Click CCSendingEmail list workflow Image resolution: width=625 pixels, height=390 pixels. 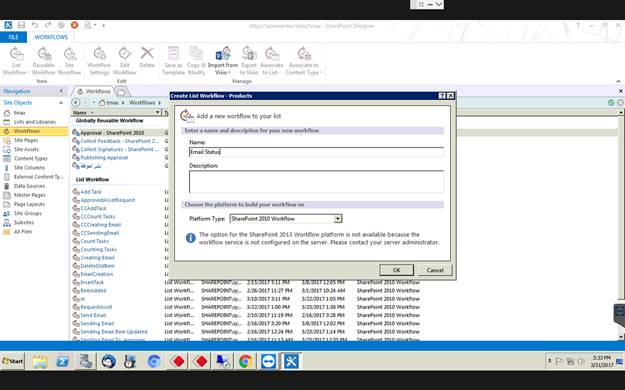[100, 233]
